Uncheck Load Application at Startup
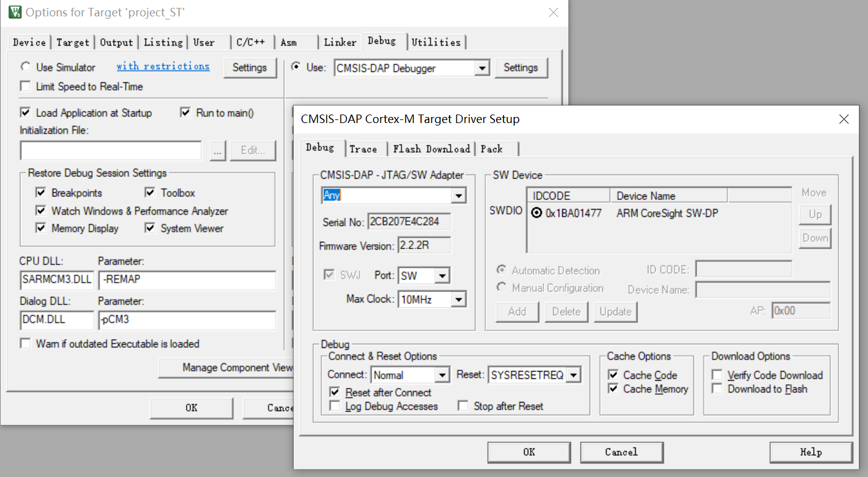The height and width of the screenshot is (477, 868). [25, 113]
